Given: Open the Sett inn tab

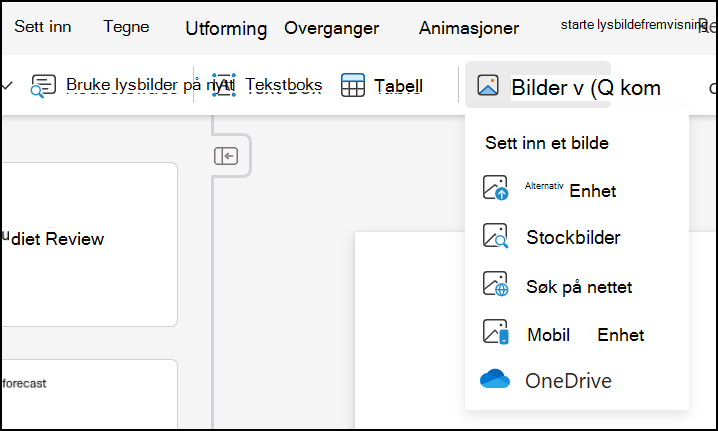Looking at the screenshot, I should click(x=43, y=27).
